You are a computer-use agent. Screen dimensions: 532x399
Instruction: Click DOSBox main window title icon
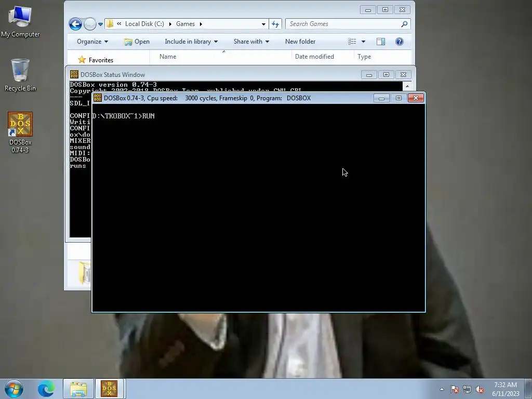(98, 98)
